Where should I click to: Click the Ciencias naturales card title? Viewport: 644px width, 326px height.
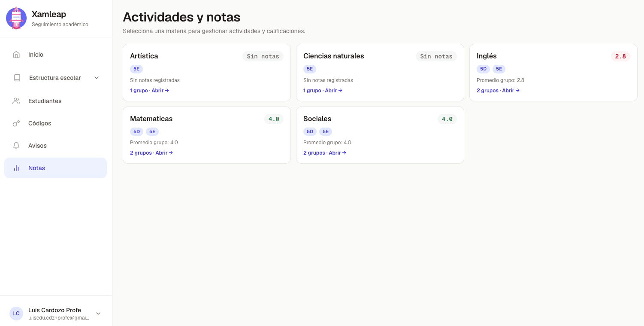tap(333, 56)
